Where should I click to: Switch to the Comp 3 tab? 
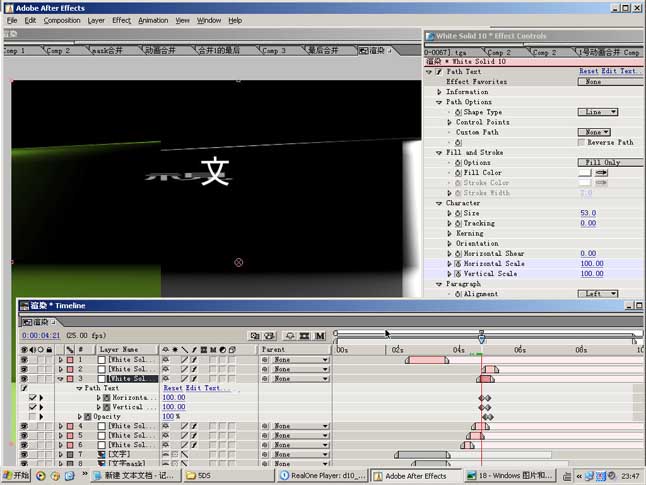pyautogui.click(x=274, y=51)
